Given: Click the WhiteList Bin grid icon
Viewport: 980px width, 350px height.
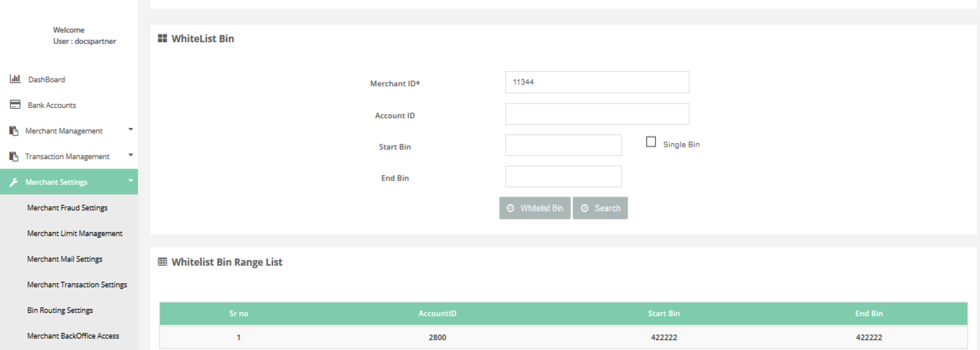Looking at the screenshot, I should (x=162, y=39).
